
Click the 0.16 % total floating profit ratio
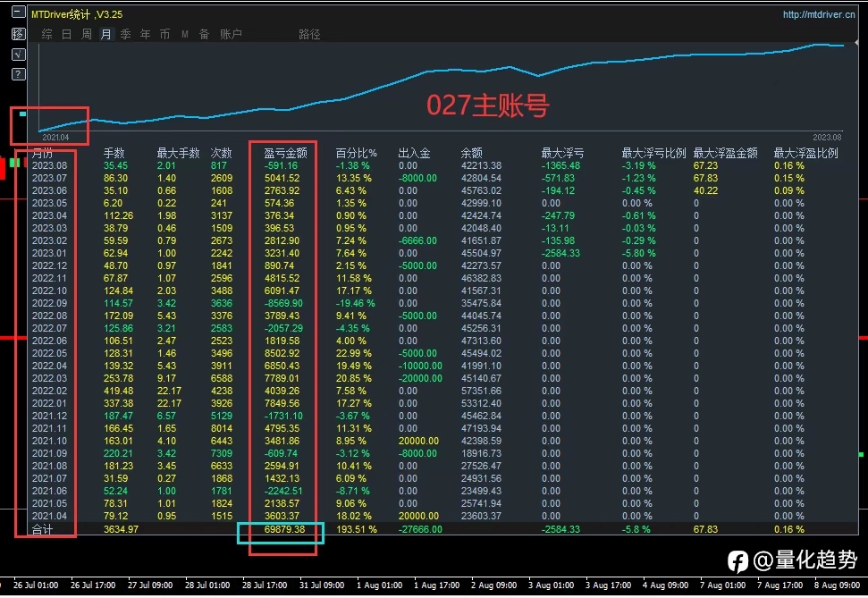(x=789, y=529)
